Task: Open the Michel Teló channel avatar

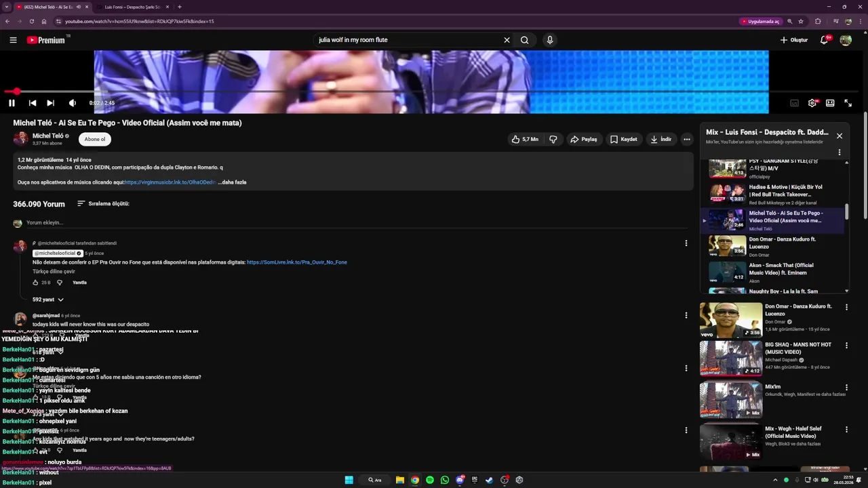Action: (x=21, y=139)
